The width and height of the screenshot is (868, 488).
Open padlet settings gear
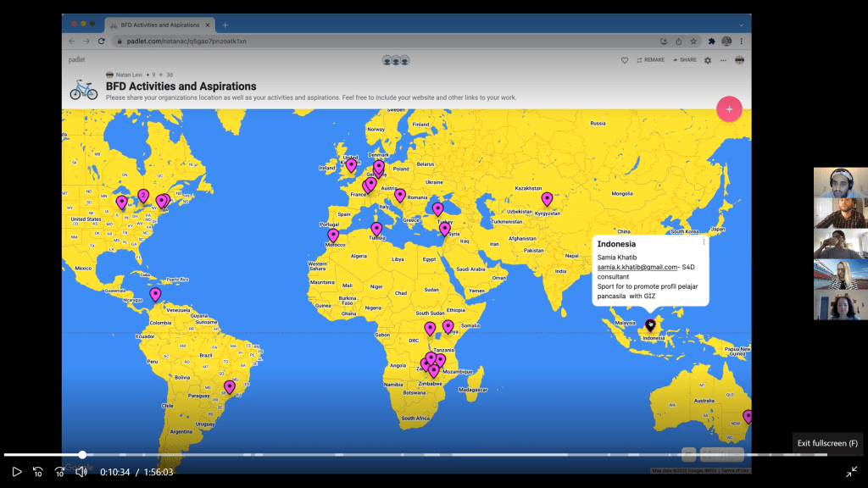[708, 60]
